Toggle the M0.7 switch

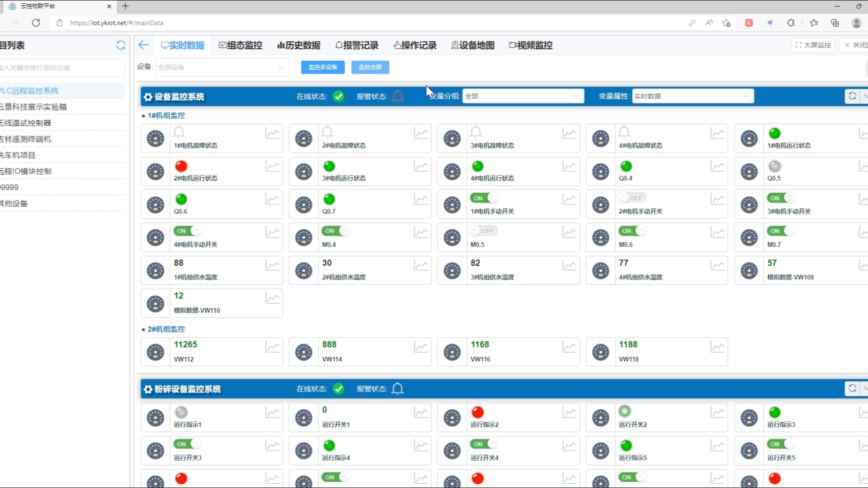click(x=780, y=231)
